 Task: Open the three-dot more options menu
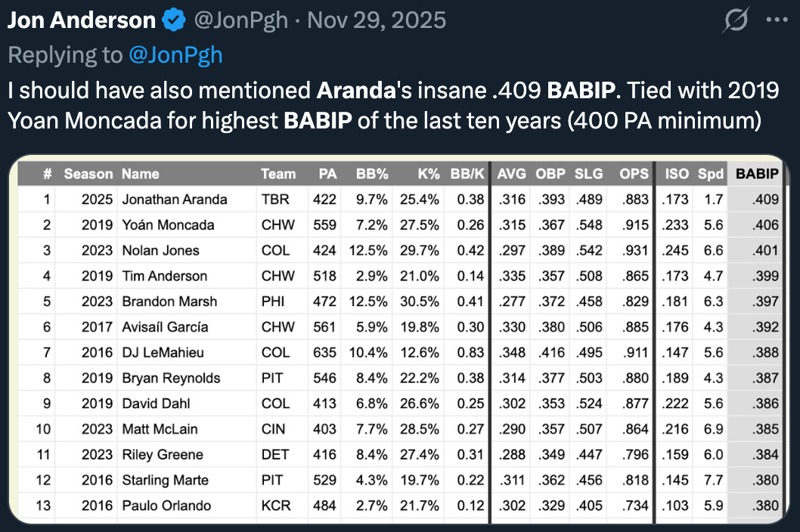[x=778, y=20]
